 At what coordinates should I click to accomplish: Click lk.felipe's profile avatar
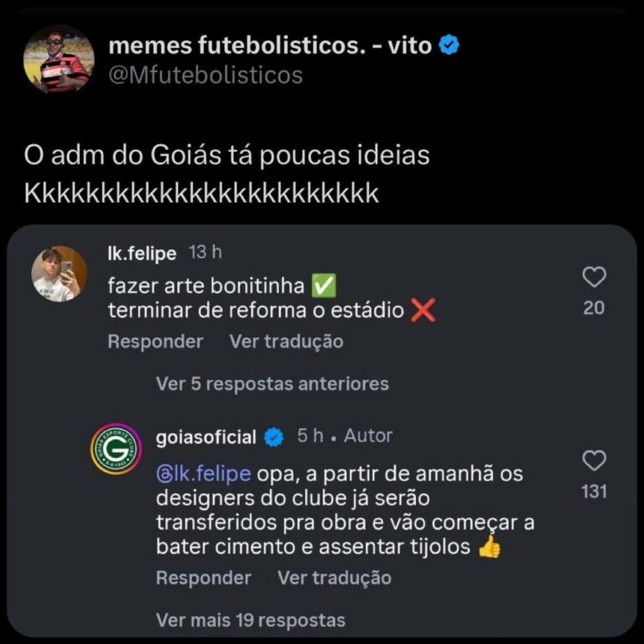click(x=59, y=273)
